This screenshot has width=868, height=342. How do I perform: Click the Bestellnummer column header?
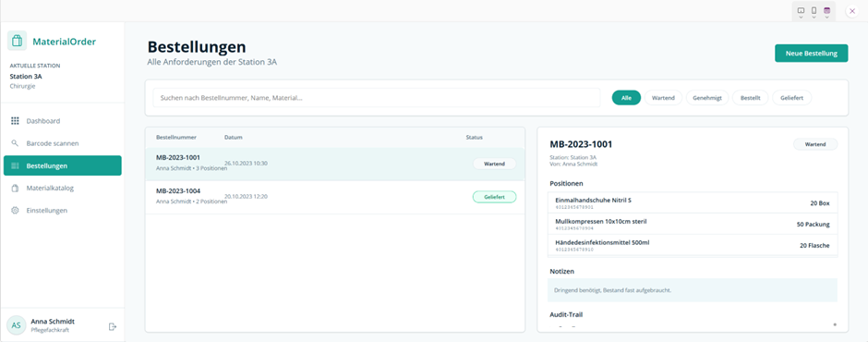176,137
